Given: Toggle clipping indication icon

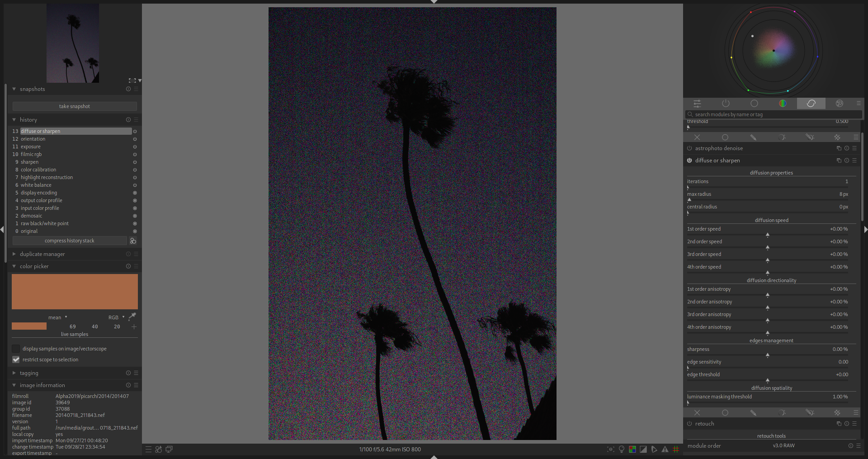Looking at the screenshot, I should tap(643, 450).
